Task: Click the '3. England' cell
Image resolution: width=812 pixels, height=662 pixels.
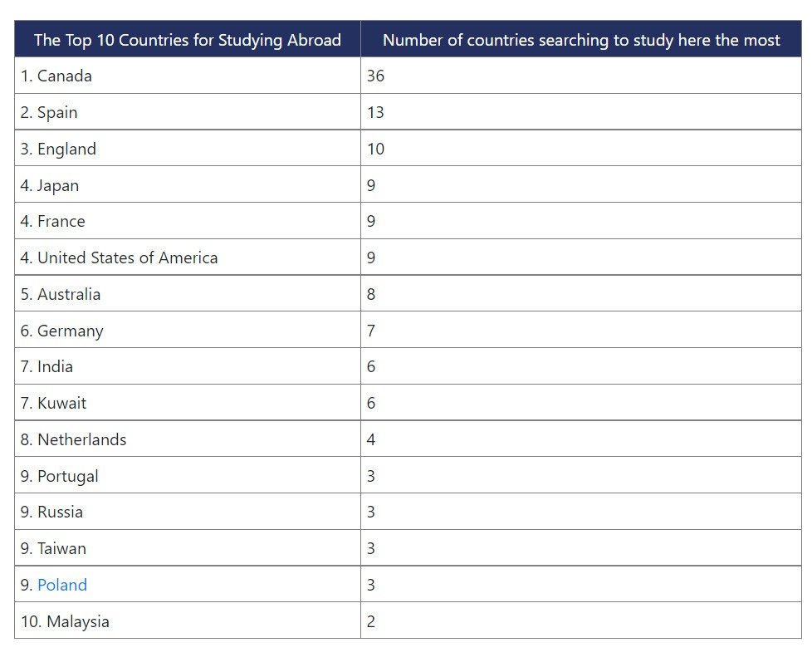Action: click(188, 148)
